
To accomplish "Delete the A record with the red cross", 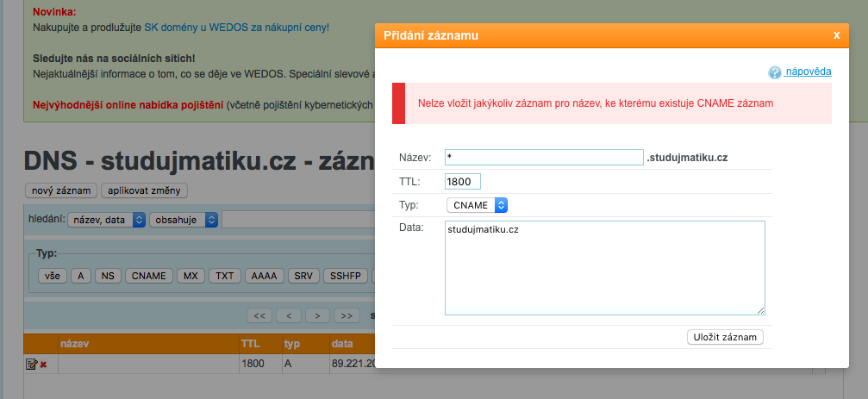I will tap(43, 365).
